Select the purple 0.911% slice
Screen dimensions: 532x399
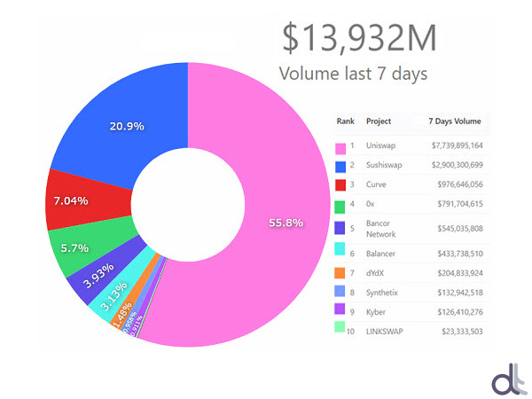point(150,297)
